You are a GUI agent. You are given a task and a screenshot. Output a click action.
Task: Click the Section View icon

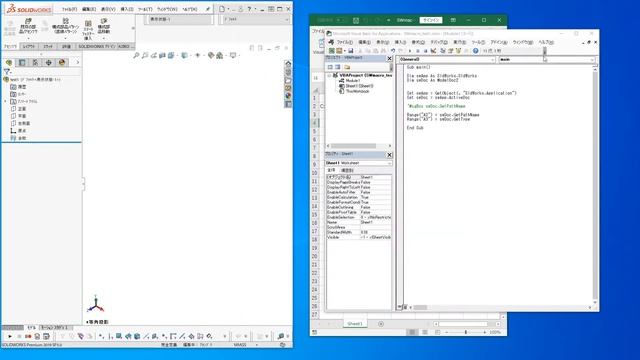(162, 55)
